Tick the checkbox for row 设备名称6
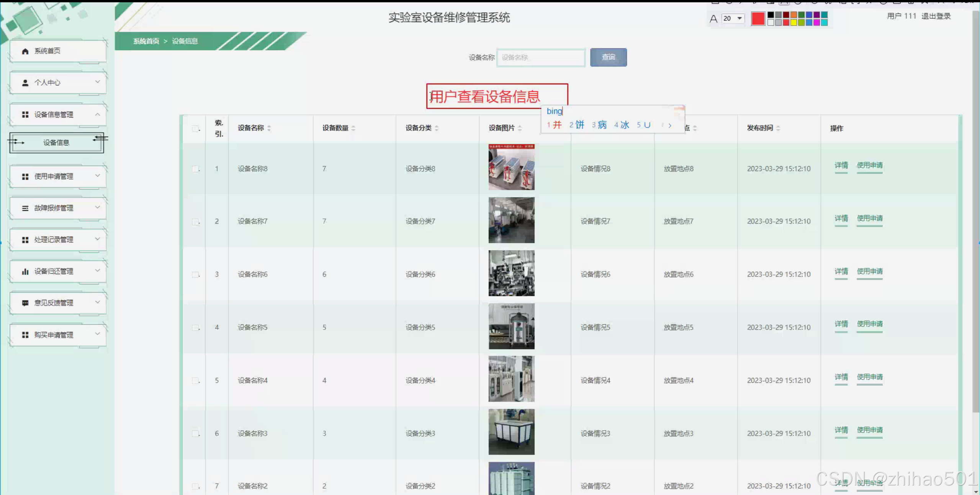The image size is (980, 495). pyautogui.click(x=195, y=274)
